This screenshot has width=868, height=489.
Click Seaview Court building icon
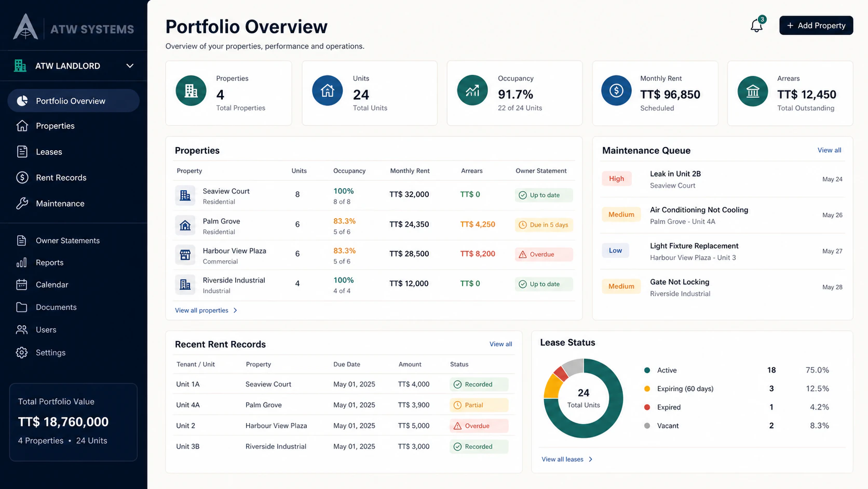[185, 195]
